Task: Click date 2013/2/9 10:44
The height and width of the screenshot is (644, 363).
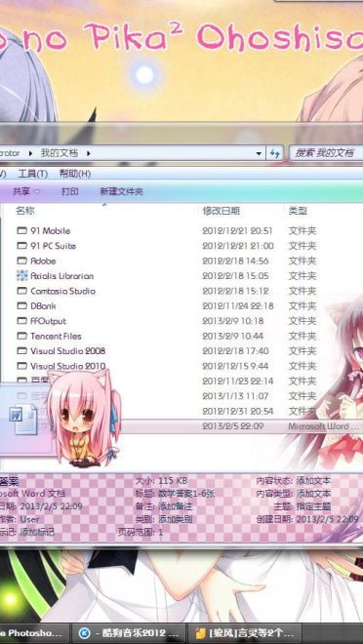Action: click(233, 336)
